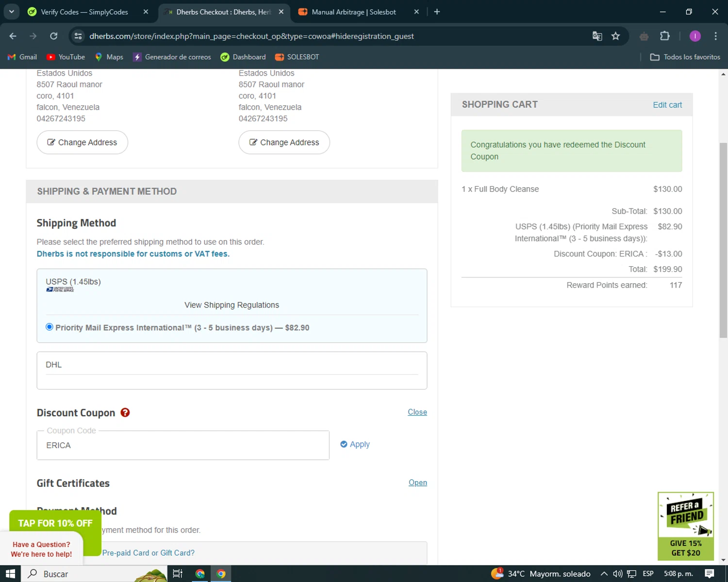728x582 pixels.
Task: Click the 117 reward points value
Action: 676,285
